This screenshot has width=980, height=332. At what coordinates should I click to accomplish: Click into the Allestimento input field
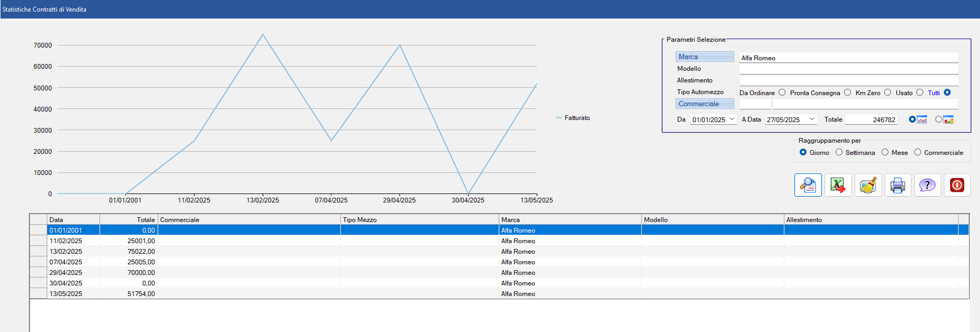pos(849,80)
